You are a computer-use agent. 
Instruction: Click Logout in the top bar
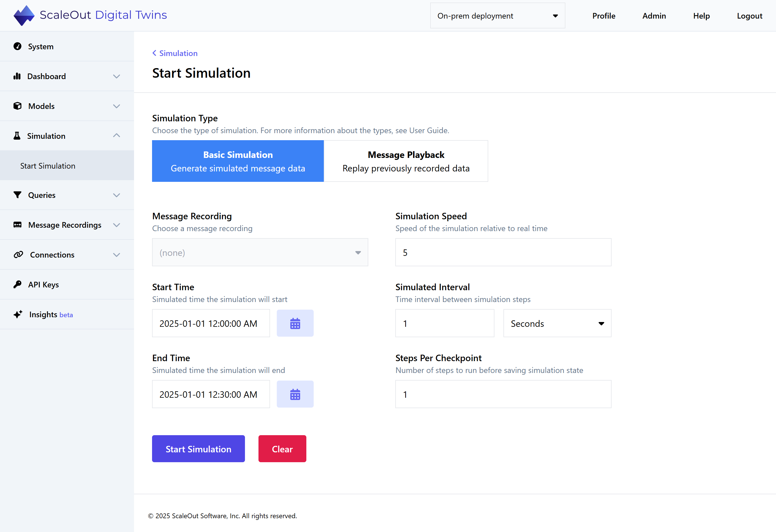pyautogui.click(x=749, y=16)
